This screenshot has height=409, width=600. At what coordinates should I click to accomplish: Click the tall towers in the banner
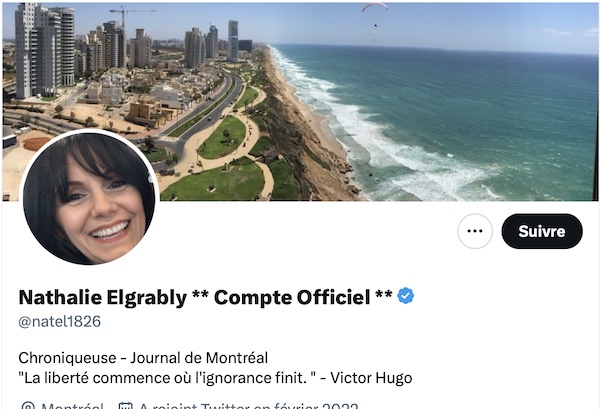(x=45, y=52)
